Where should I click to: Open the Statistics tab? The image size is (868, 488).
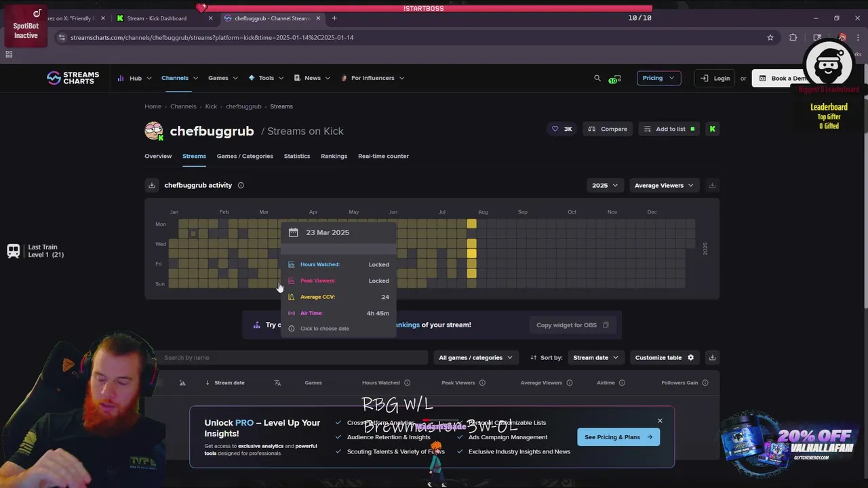click(297, 156)
